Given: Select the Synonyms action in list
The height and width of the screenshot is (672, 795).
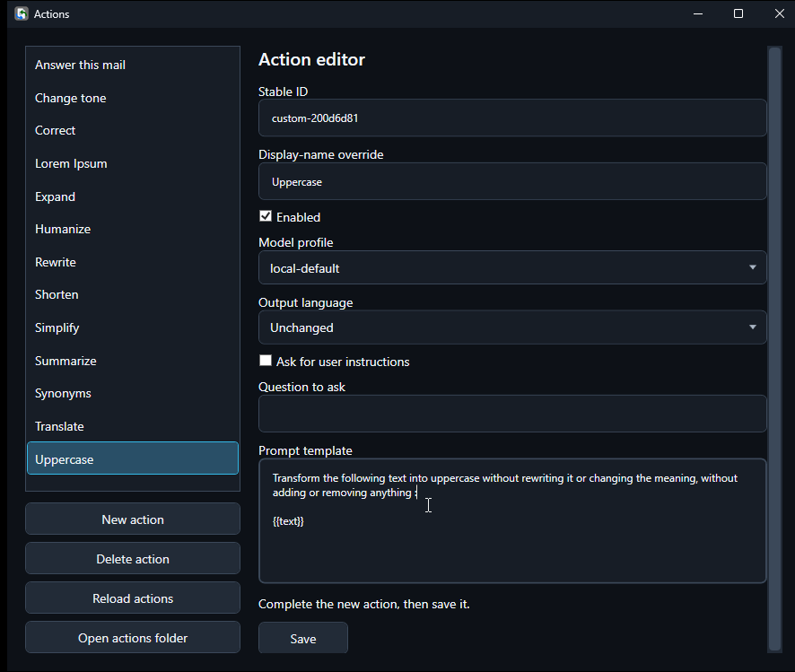Looking at the screenshot, I should click(132, 393).
